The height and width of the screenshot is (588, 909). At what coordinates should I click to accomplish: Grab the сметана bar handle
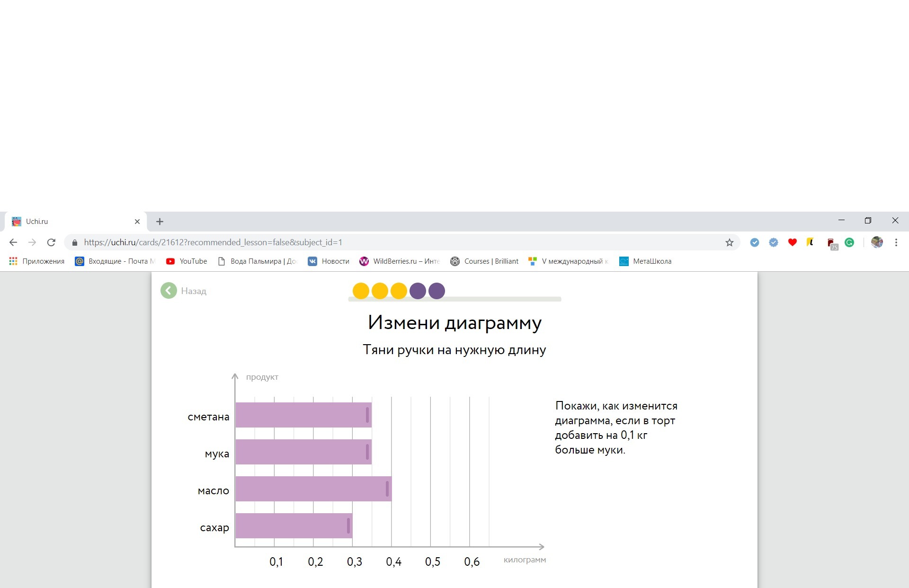tap(367, 415)
